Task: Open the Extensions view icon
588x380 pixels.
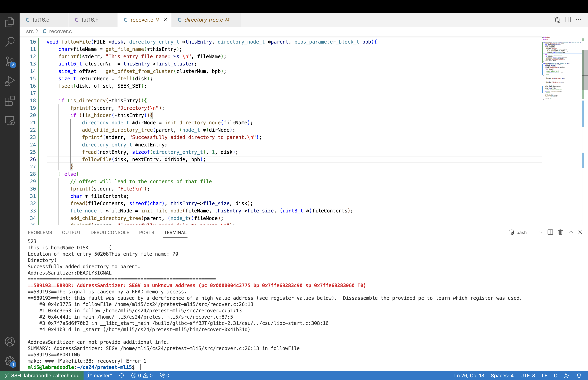Action: pos(10,101)
